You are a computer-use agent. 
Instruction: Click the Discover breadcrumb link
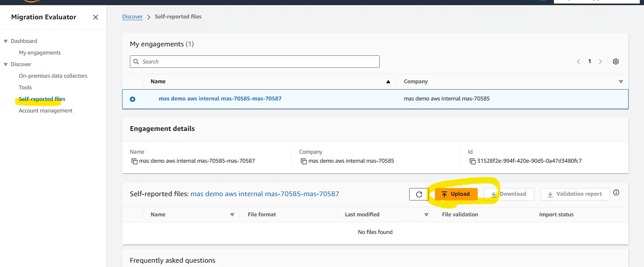coord(132,17)
